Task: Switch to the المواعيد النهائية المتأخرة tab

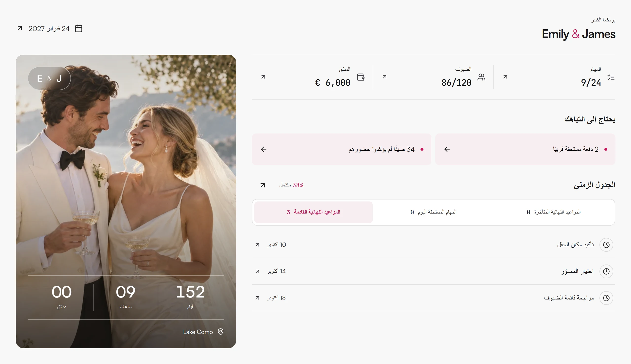Action: point(554,212)
